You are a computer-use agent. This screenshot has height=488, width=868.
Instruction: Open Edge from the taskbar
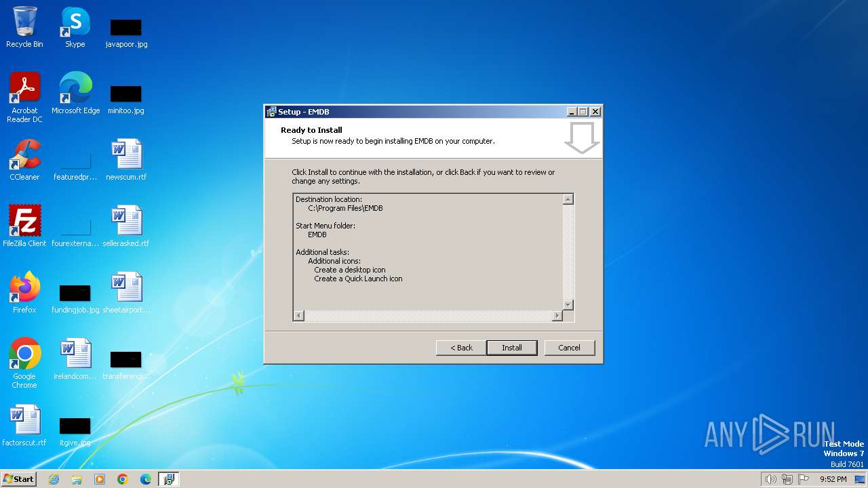(146, 479)
